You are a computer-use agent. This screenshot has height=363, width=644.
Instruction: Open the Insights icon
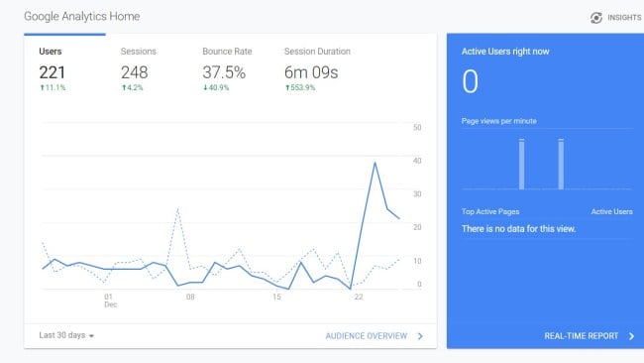pyautogui.click(x=595, y=18)
